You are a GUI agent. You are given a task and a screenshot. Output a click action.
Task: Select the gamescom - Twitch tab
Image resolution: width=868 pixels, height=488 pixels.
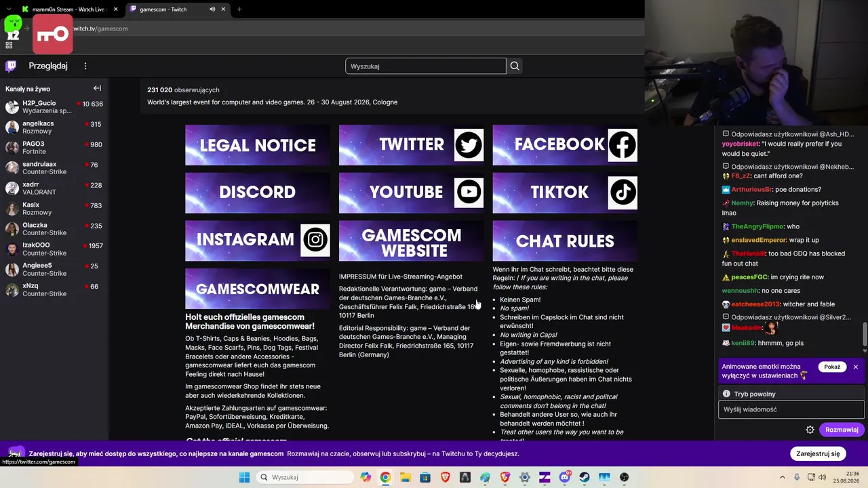click(x=178, y=9)
